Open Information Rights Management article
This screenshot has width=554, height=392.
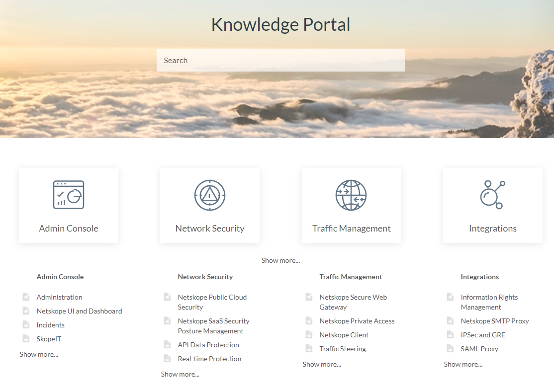[489, 302]
